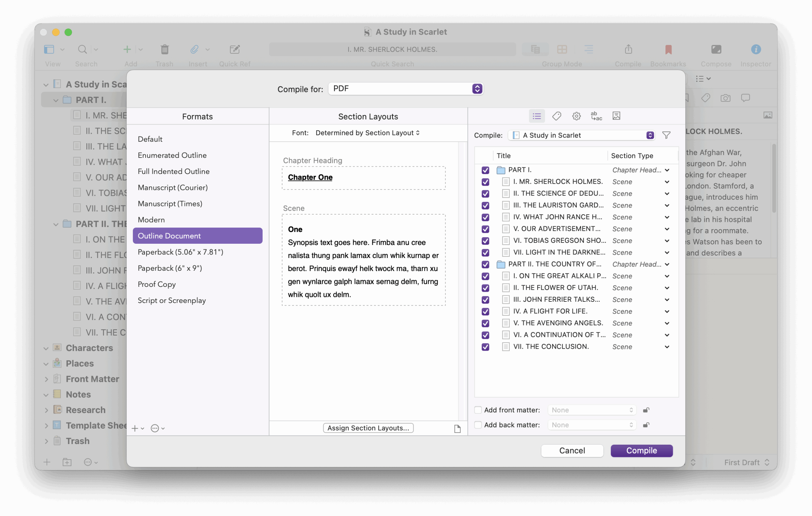Open the compile Contents list tab
Viewport: 812px width, 516px height.
click(x=536, y=116)
